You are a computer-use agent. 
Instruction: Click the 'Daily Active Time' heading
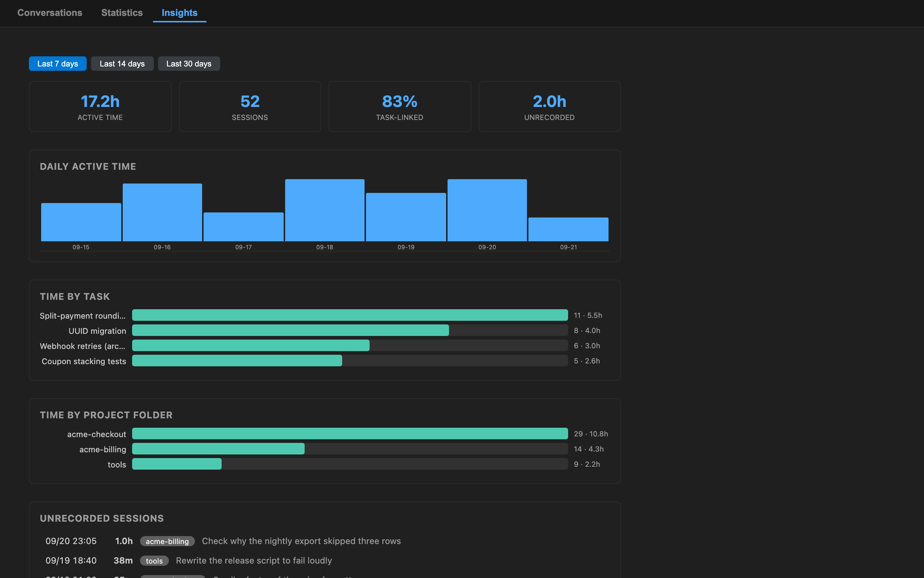click(x=88, y=166)
